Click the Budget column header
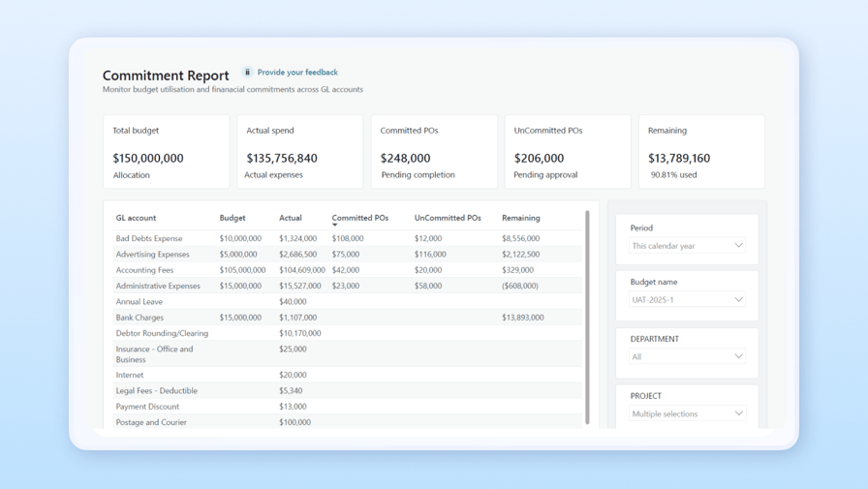 232,218
